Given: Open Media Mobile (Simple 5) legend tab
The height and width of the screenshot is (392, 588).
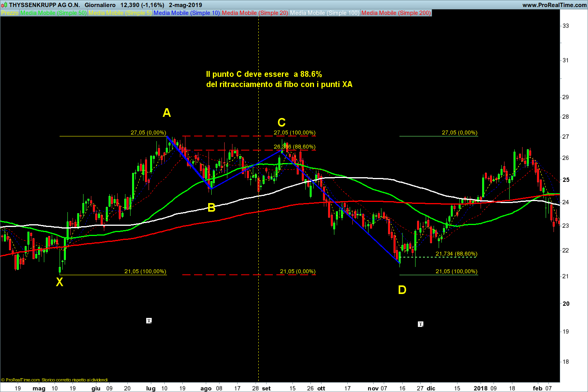Looking at the screenshot, I should pos(120,13).
